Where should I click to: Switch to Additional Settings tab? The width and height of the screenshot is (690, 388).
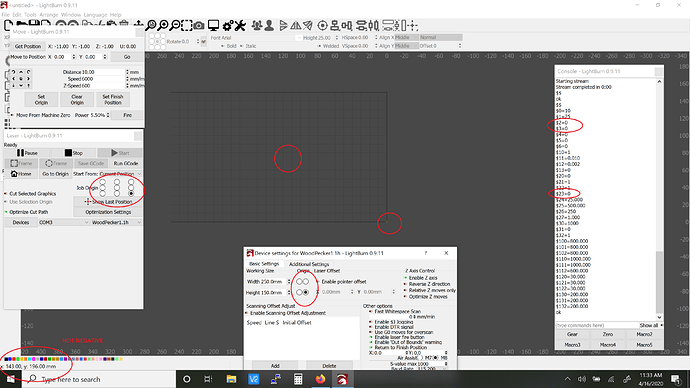[x=308, y=264]
